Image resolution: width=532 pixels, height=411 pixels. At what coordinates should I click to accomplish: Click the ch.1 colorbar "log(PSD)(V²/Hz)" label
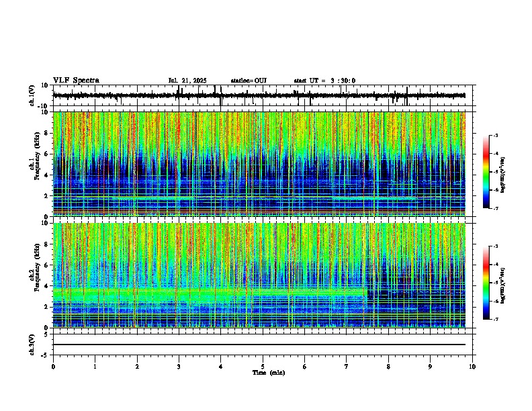tap(503, 175)
